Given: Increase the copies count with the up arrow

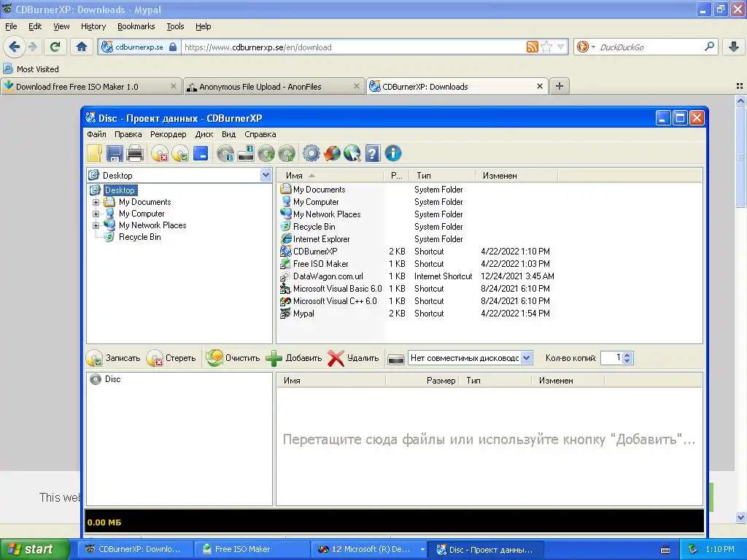Looking at the screenshot, I should (x=627, y=355).
